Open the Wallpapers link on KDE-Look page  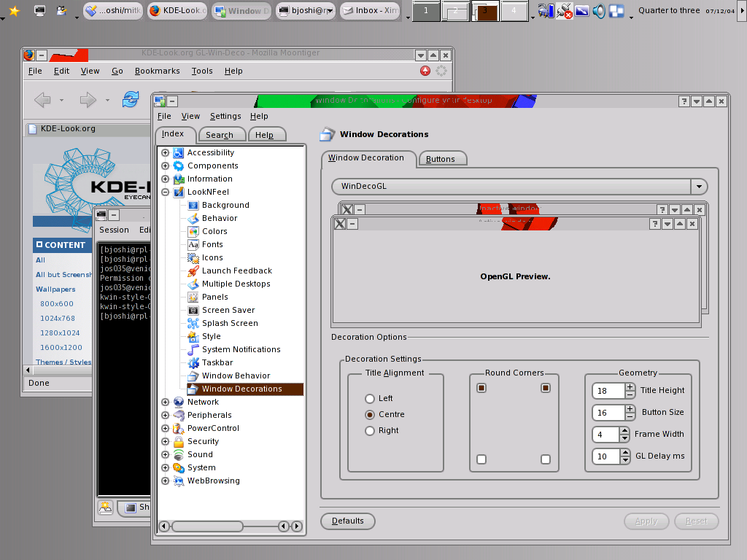[55, 289]
